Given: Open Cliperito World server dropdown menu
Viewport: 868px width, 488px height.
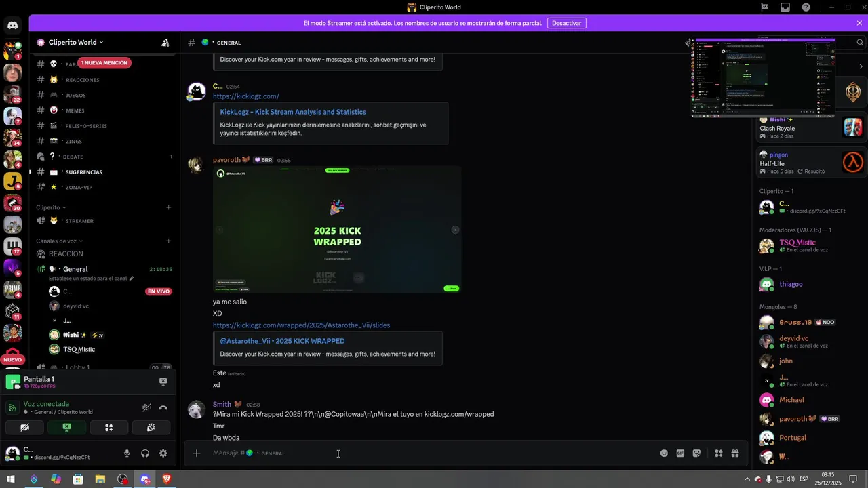Looking at the screenshot, I should tap(71, 42).
